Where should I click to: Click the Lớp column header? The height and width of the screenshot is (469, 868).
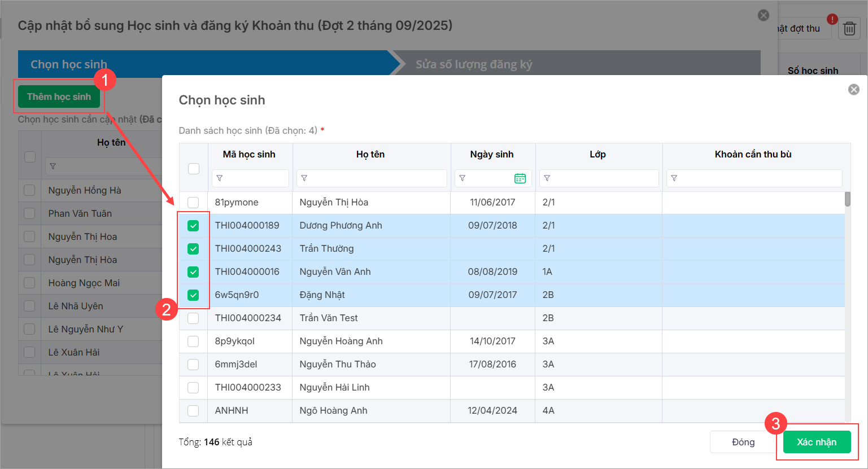tap(597, 154)
